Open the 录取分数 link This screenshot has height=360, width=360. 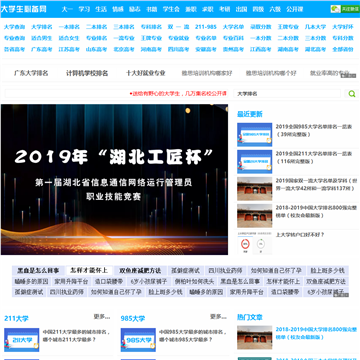point(261,27)
